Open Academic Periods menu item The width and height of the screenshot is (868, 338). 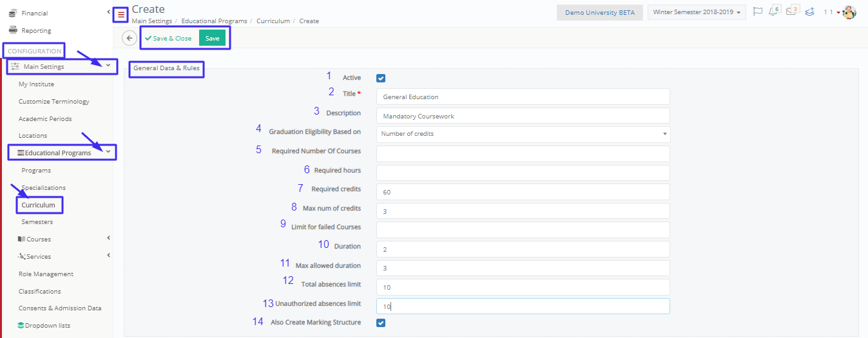coord(45,118)
